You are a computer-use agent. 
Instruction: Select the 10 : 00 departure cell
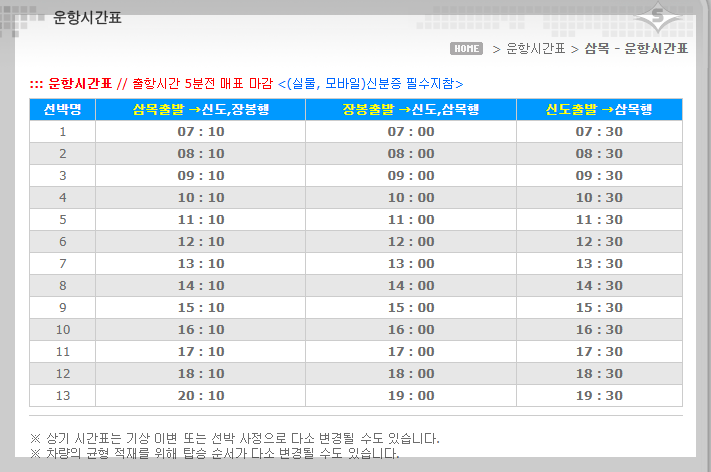(411, 198)
